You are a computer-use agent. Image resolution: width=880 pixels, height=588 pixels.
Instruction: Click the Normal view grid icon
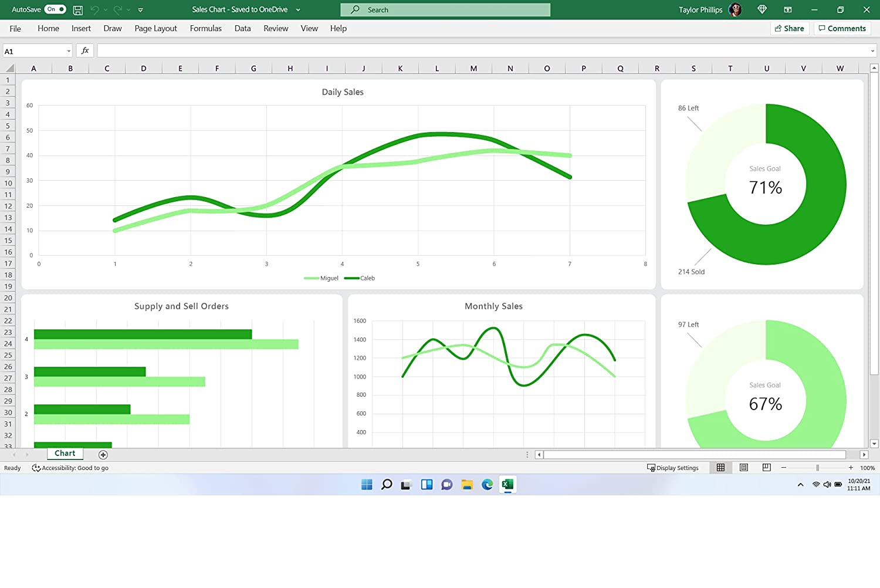coord(720,468)
